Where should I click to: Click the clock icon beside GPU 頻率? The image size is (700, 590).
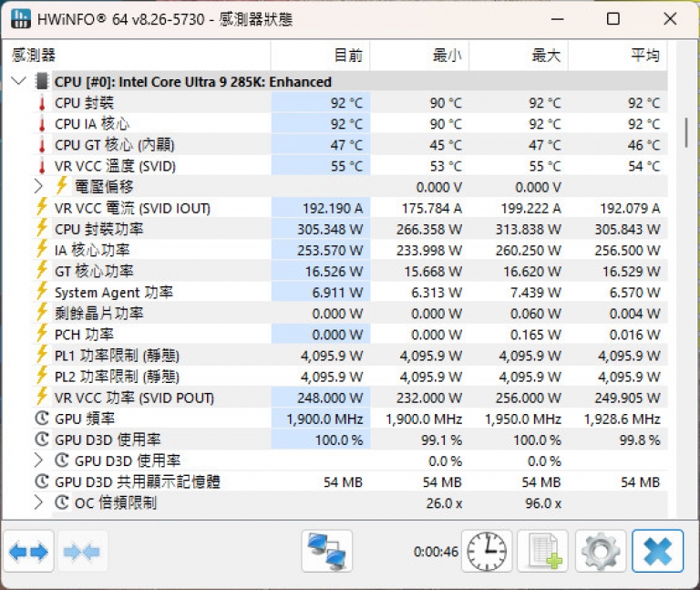[x=42, y=418]
